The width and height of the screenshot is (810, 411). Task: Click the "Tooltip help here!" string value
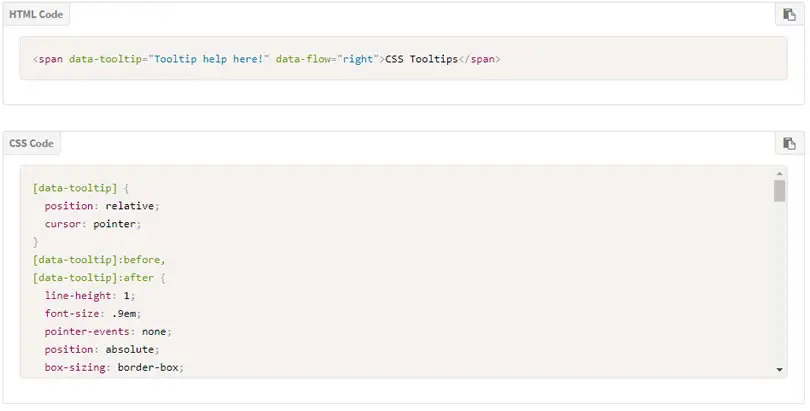[209, 59]
